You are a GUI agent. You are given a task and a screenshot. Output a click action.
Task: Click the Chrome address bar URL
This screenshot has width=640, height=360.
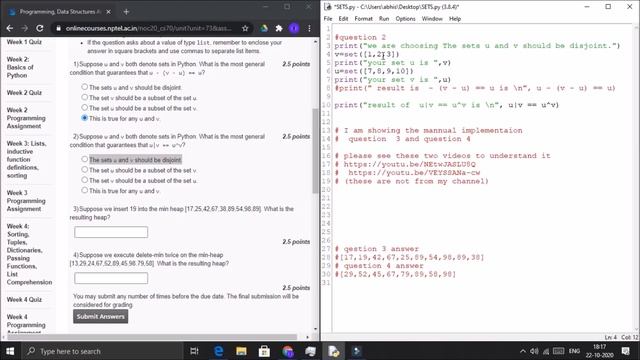pyautogui.click(x=149, y=28)
